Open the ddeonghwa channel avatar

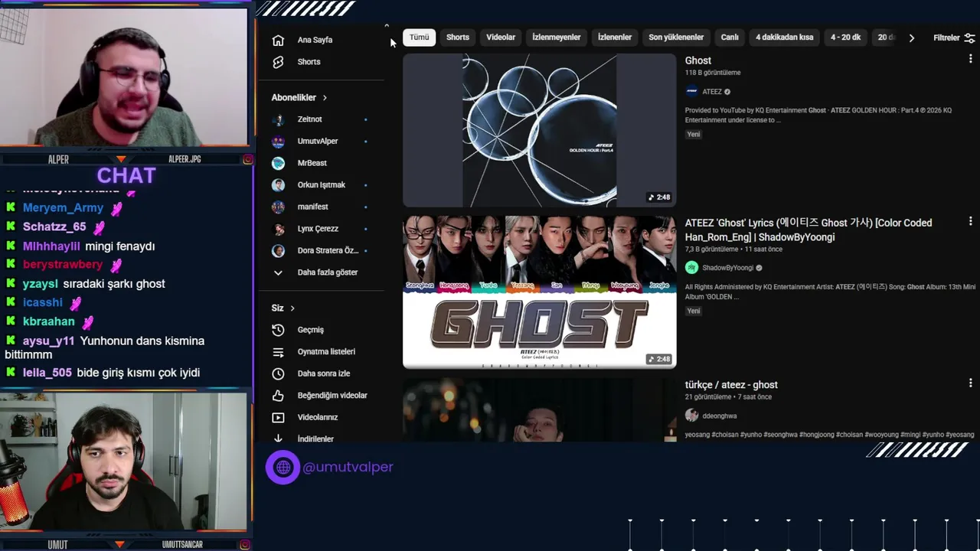click(691, 416)
